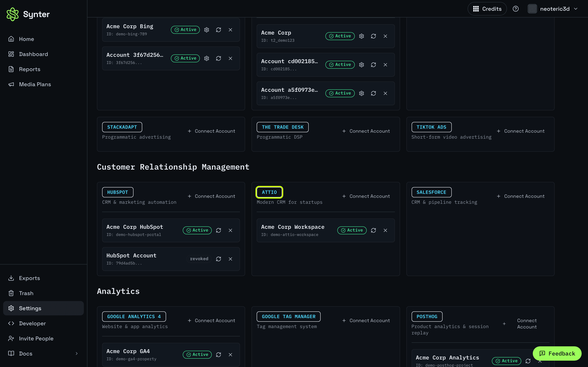
Task: Click the green Feedback button
Action: (557, 353)
